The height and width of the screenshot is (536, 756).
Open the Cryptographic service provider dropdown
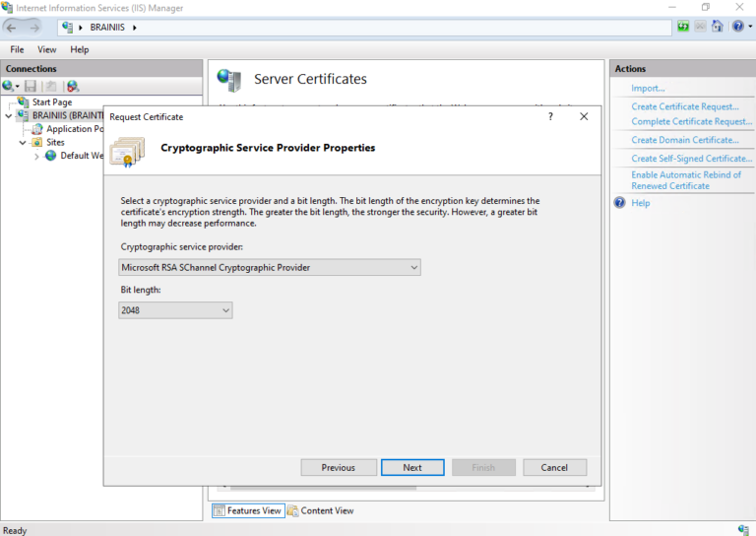click(270, 267)
